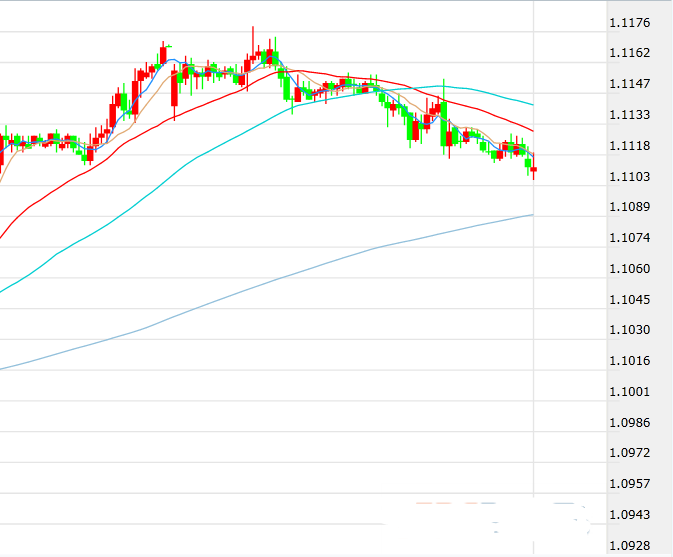Click the highest candle wick near 1.1176

pyautogui.click(x=253, y=30)
